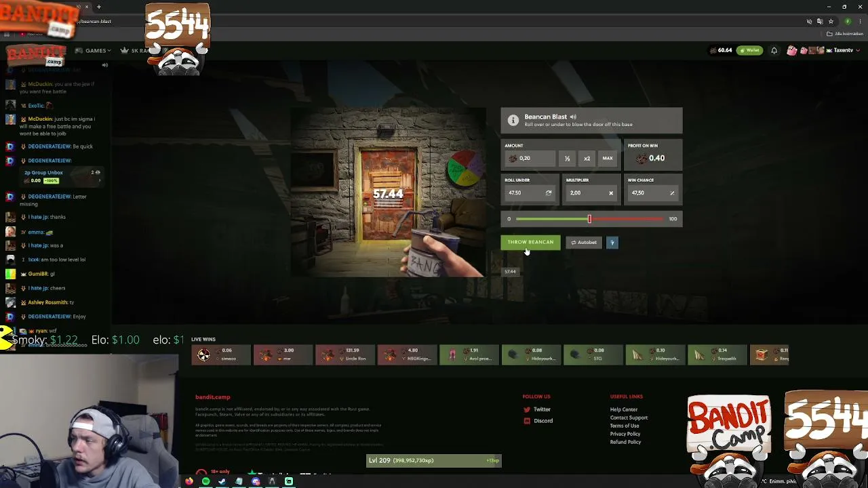Click the camera-blocked icon in address bar
Screen dimensions: 868x488
point(809,22)
